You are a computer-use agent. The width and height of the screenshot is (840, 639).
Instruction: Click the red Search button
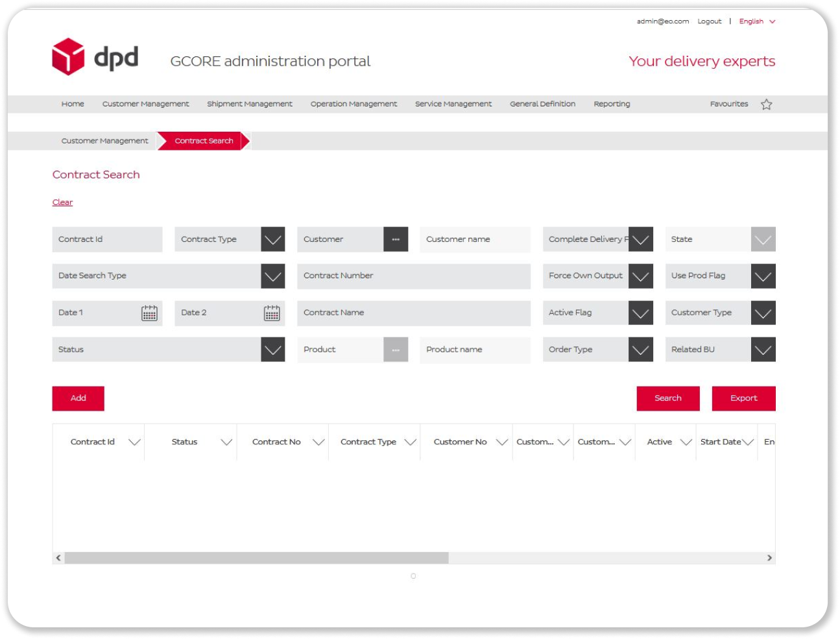667,398
